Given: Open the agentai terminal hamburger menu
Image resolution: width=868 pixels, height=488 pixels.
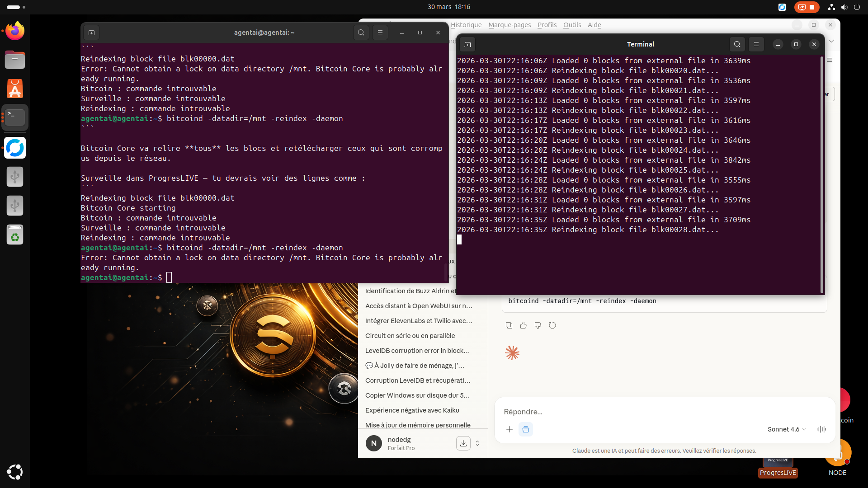Looking at the screenshot, I should pos(380,33).
